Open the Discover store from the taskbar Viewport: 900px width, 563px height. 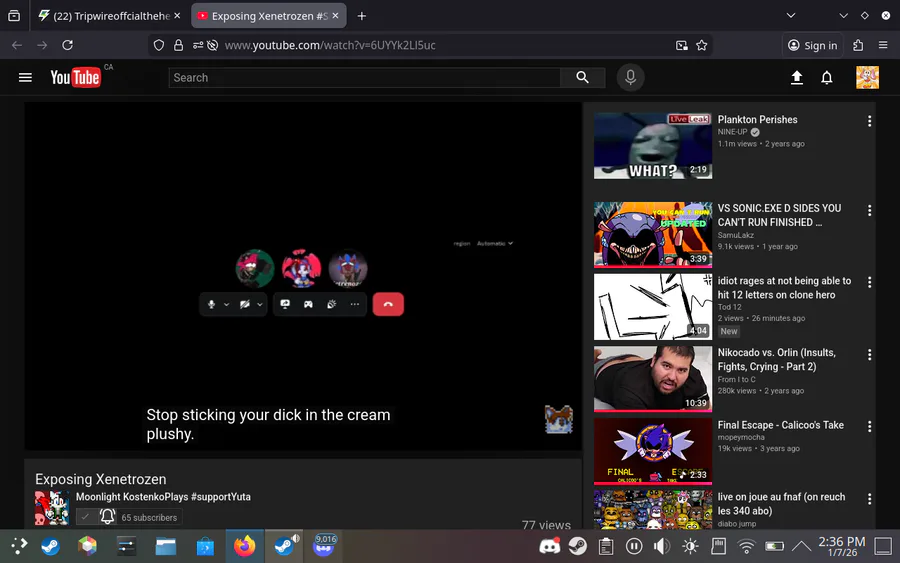pos(205,546)
